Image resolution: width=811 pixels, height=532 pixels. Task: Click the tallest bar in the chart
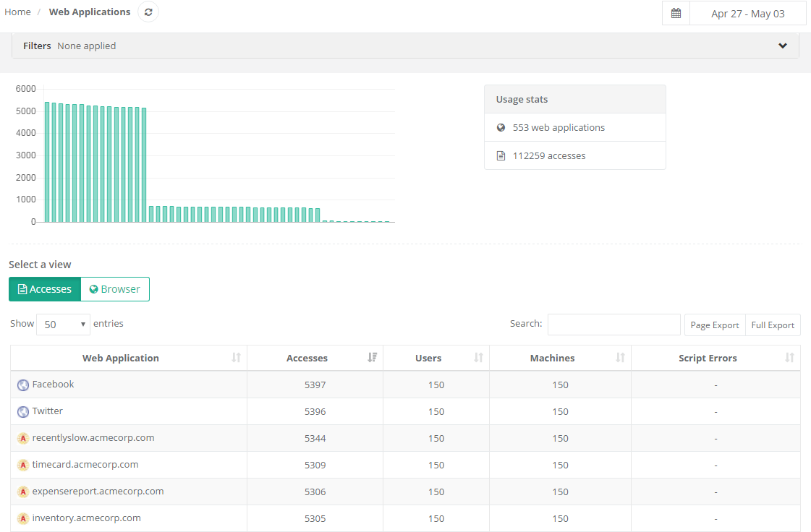tap(47, 162)
